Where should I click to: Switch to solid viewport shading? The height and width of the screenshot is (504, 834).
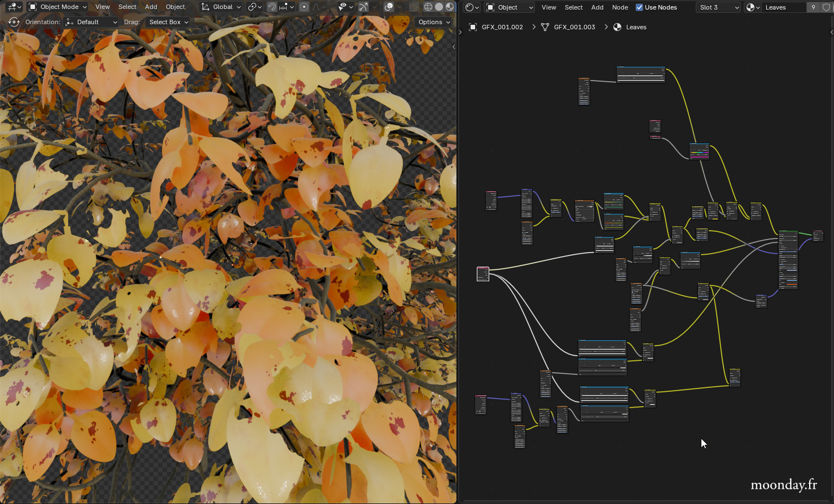click(x=439, y=7)
